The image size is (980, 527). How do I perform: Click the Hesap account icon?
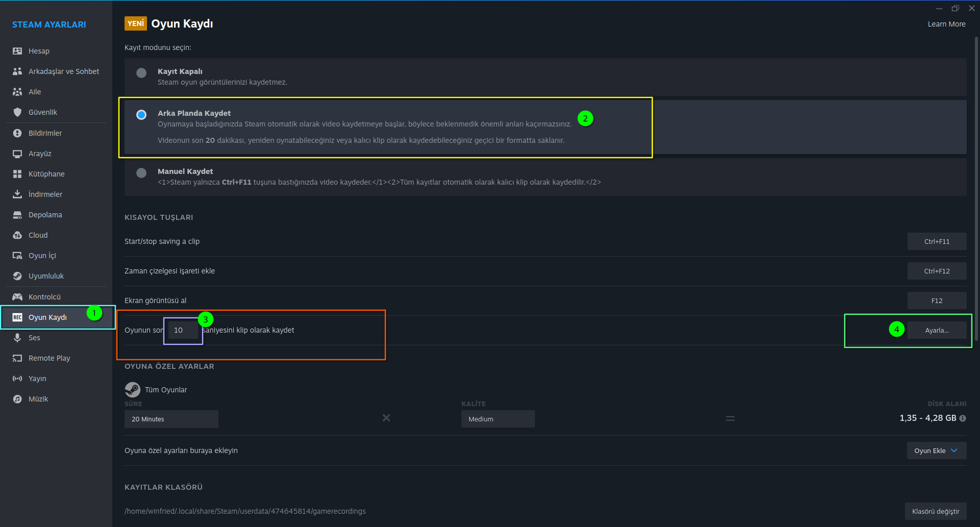pos(17,51)
